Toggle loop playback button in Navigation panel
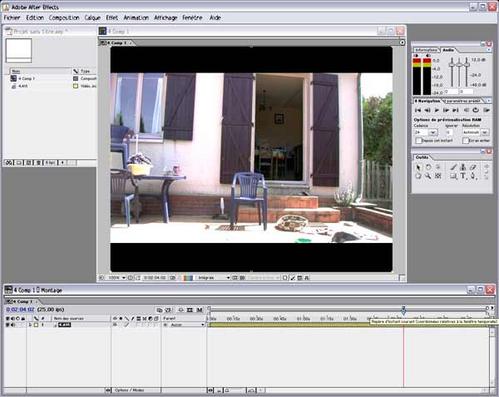 476,110
